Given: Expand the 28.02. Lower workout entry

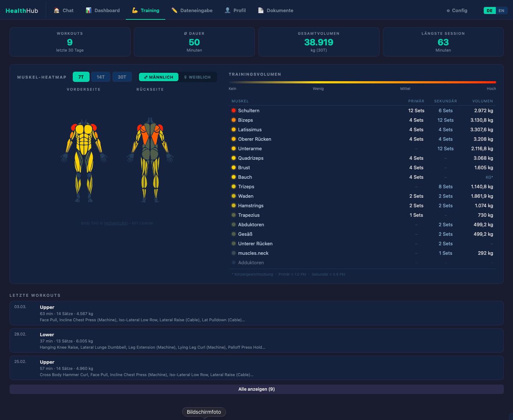Looking at the screenshot, I should point(256,341).
